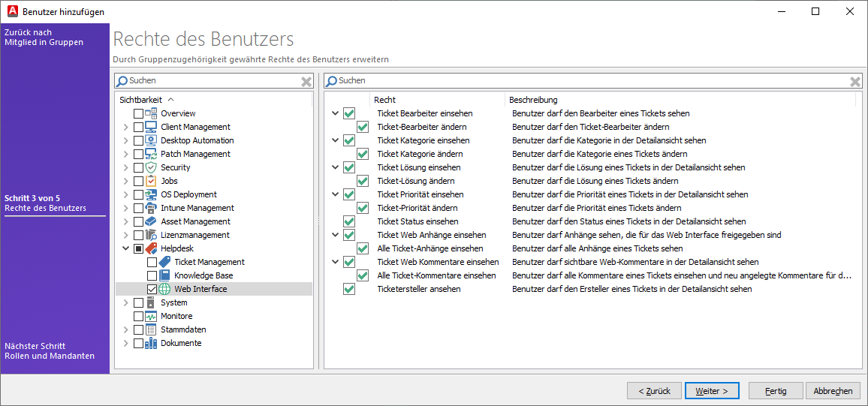Click the Desktop Automation icon

(x=151, y=140)
